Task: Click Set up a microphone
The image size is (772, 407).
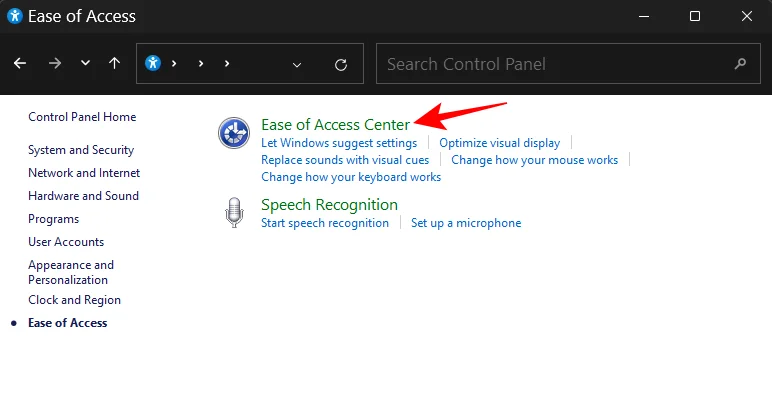Action: (x=466, y=223)
